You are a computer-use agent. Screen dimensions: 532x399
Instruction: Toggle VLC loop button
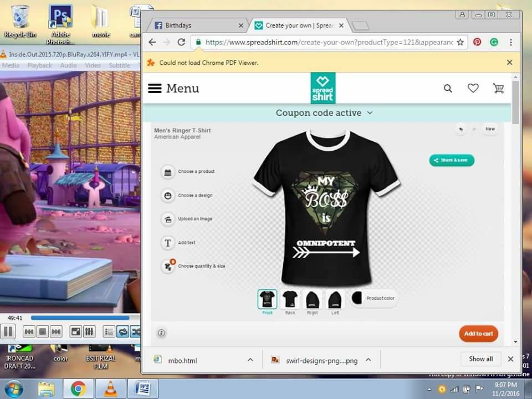pyautogui.click(x=122, y=331)
